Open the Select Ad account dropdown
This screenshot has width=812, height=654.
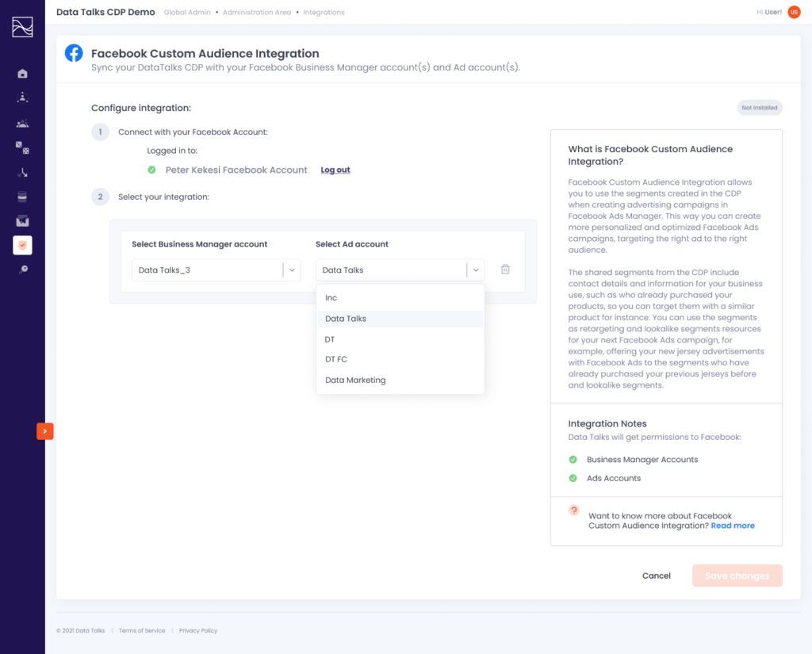(x=400, y=270)
